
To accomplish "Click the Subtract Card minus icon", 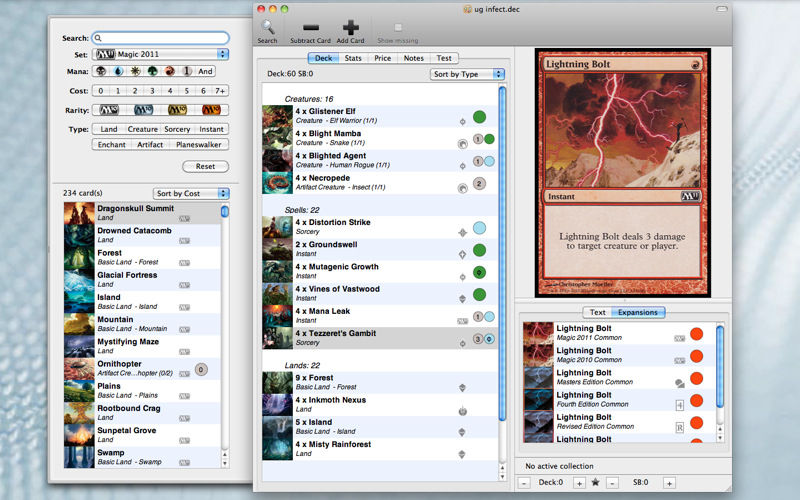I will point(311,28).
